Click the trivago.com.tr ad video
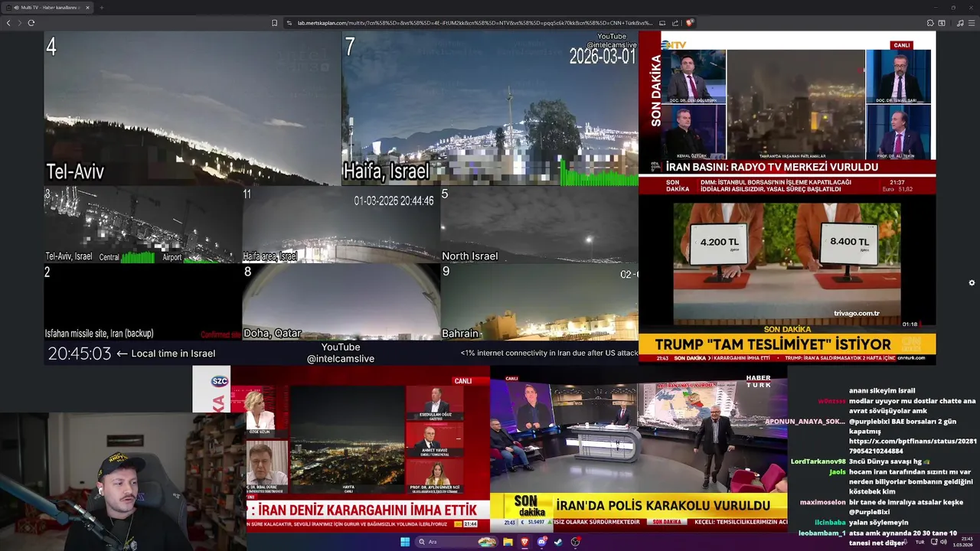This screenshot has height=551, width=980. [x=787, y=264]
